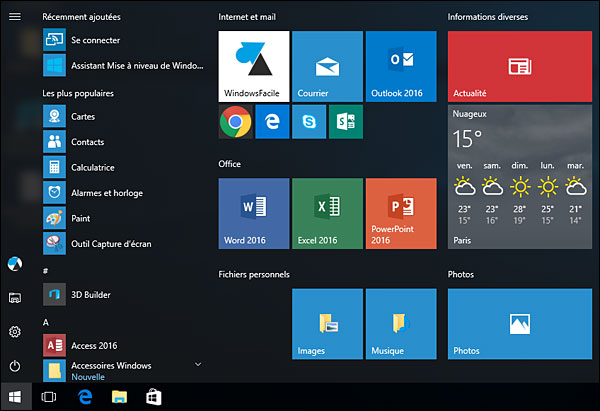This screenshot has width=600, height=411.
Task: Click the Power button in Start sidebar
Action: (15, 366)
